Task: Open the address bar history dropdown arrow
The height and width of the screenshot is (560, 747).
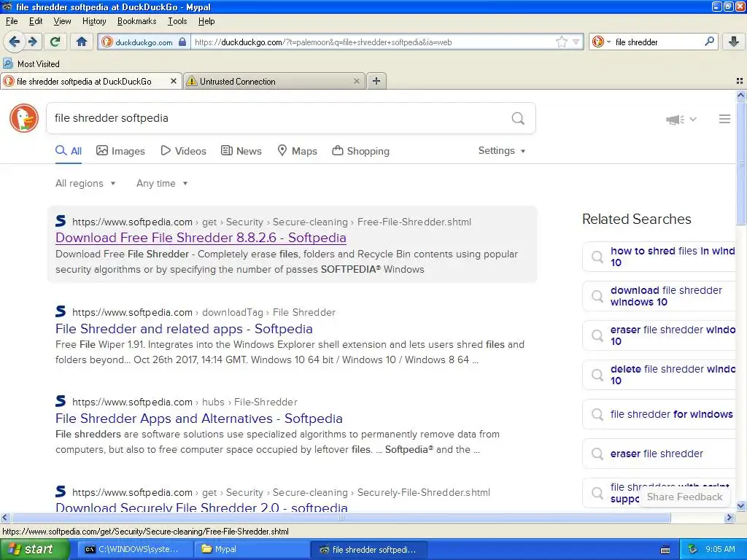Action: [x=576, y=42]
